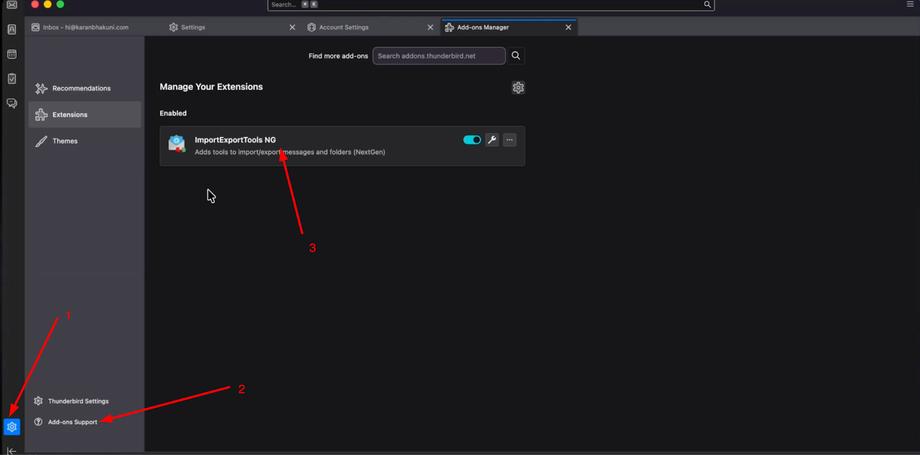Click the Enabled section label
920x455 pixels.
point(173,113)
